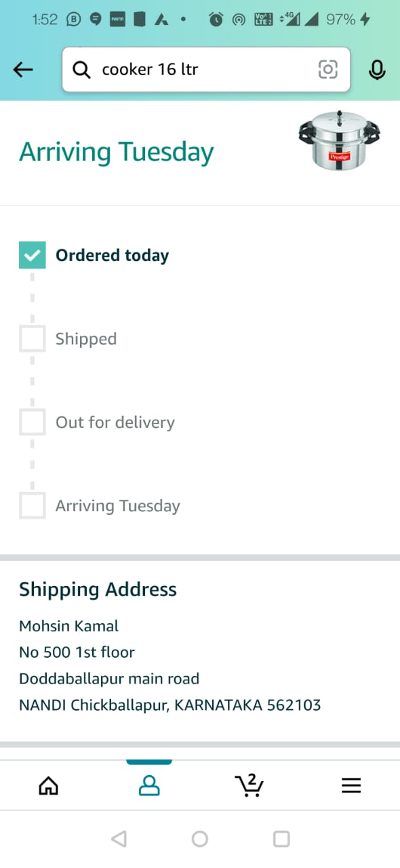Tap the search magnifier icon

[x=81, y=69]
